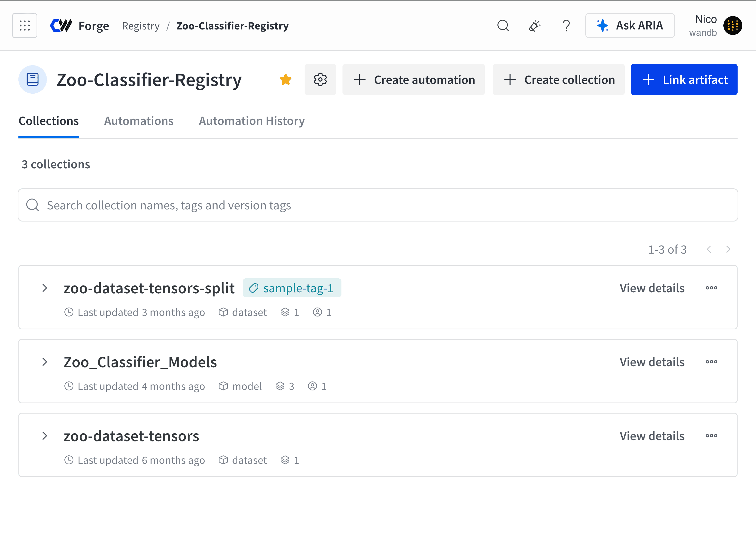The image size is (756, 533).
Task: Open Ask ARIA assistant
Action: click(629, 26)
